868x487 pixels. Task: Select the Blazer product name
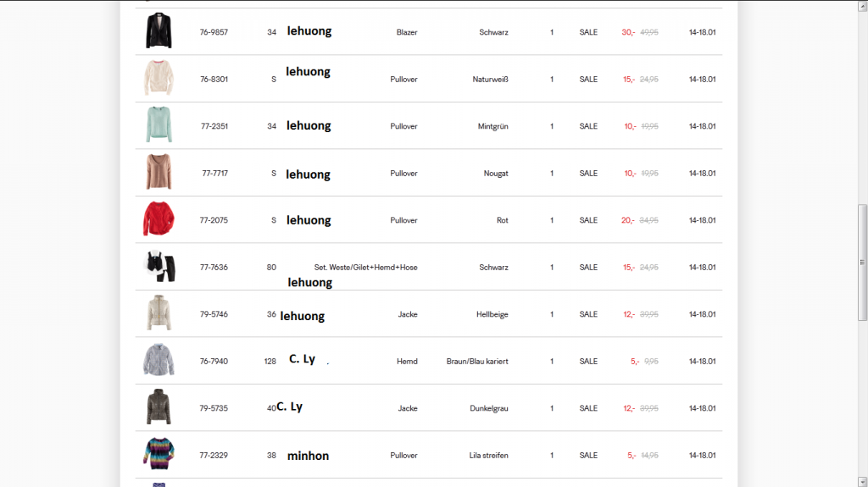[x=407, y=32]
